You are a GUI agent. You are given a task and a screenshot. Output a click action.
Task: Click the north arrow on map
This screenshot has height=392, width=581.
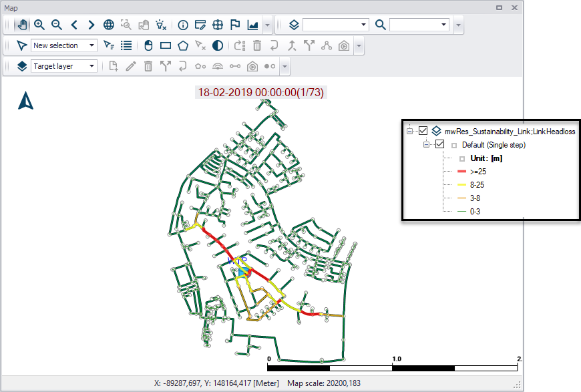click(x=25, y=101)
